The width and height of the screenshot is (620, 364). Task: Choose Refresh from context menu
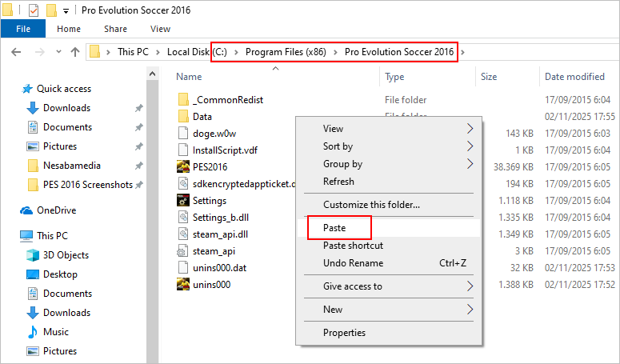389,182
